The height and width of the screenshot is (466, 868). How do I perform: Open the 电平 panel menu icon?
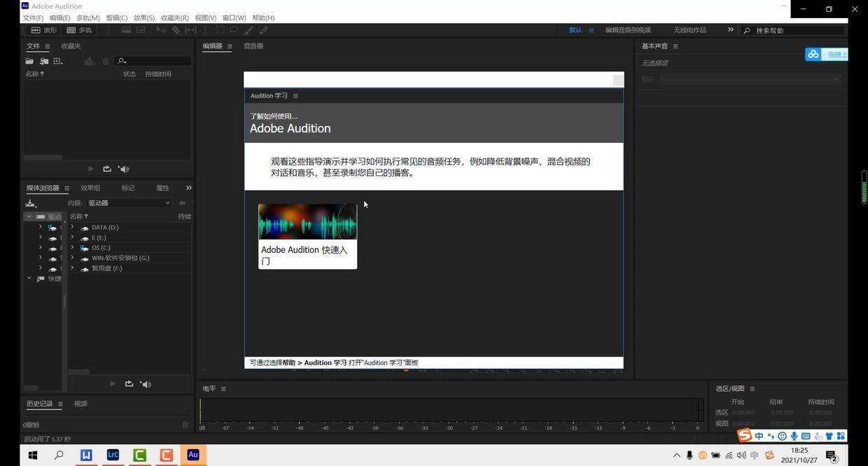coord(223,389)
